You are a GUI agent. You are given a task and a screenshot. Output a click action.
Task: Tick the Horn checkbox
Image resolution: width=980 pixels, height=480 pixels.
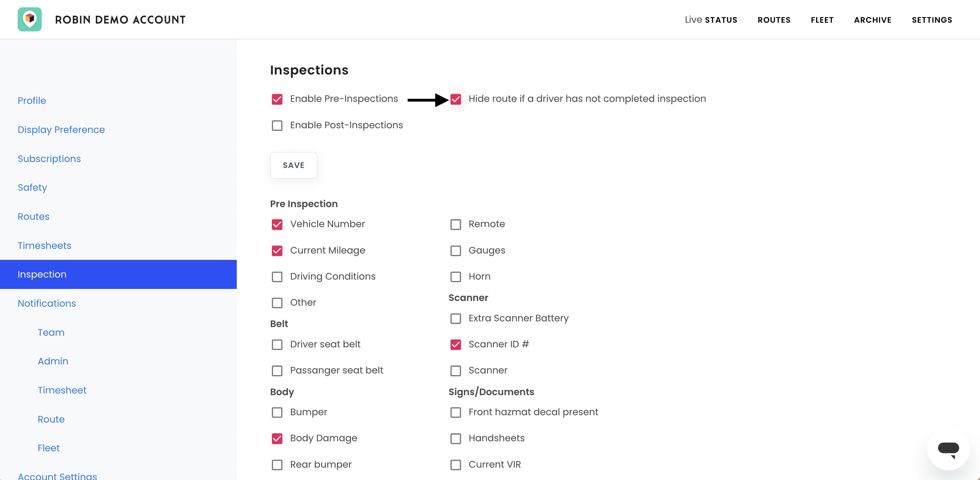[455, 277]
